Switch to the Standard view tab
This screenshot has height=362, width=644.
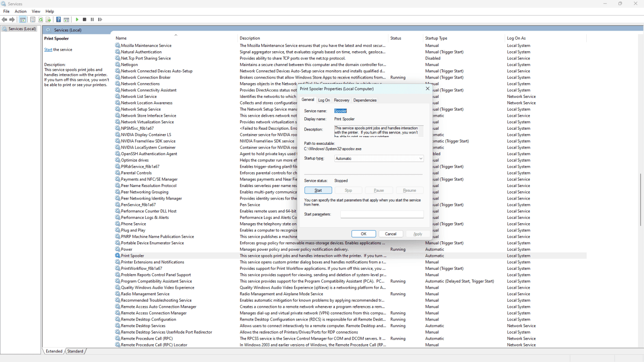pos(75,351)
